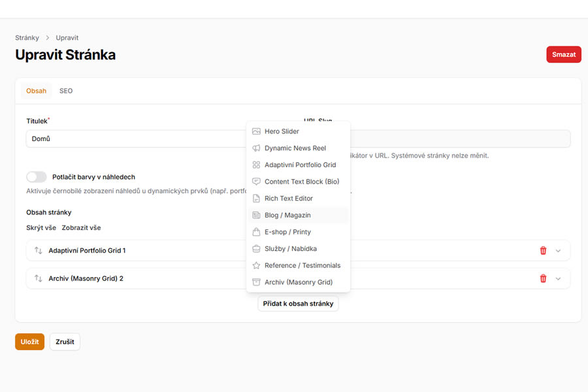Click the Dynamic News Reel megaphone icon
The height and width of the screenshot is (392, 588).
[x=256, y=148]
